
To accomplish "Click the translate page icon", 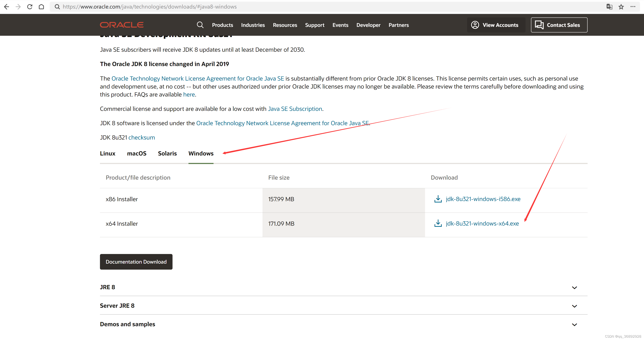I will click(609, 7).
